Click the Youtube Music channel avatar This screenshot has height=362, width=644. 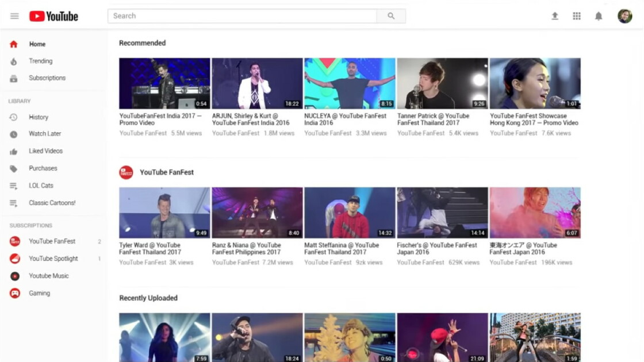pos(15,276)
